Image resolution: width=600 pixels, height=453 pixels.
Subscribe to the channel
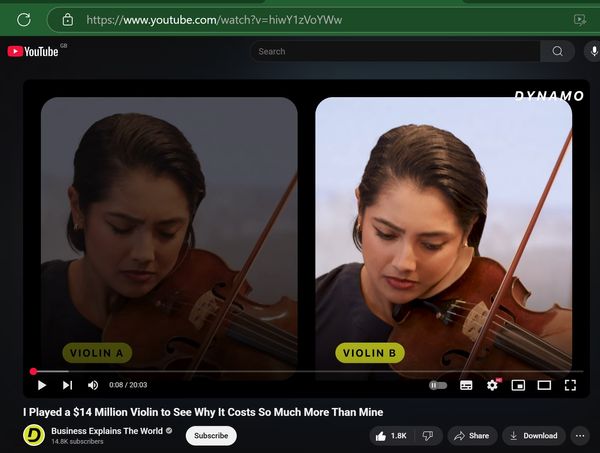(211, 435)
